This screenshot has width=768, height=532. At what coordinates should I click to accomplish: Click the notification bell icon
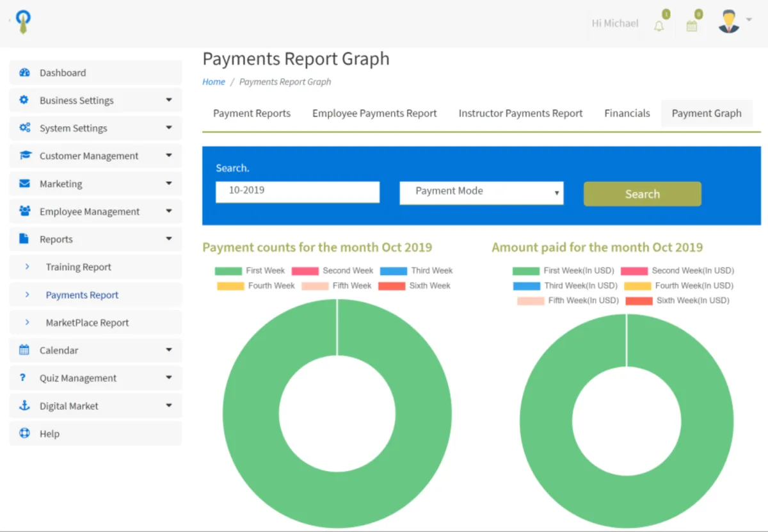pos(659,26)
